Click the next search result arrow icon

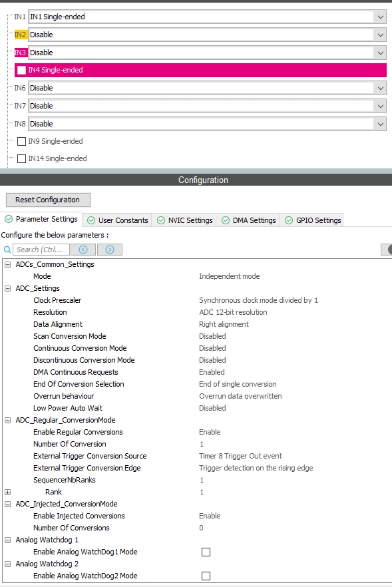click(110, 250)
